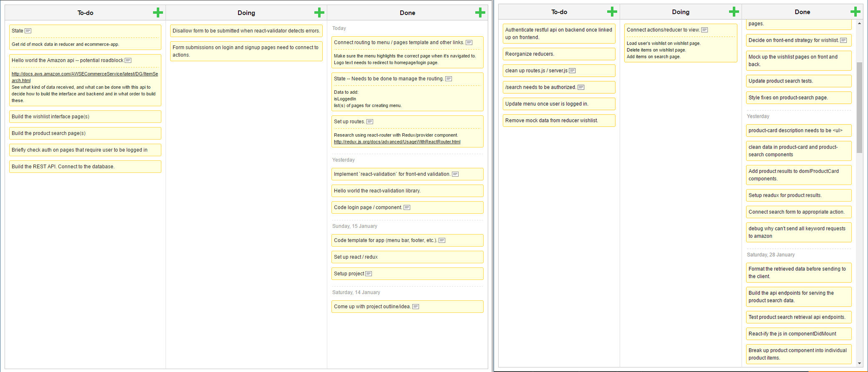Open 'product-card description needs to be <ul>' card
Viewport: 868px width, 372px height.
[799, 131]
